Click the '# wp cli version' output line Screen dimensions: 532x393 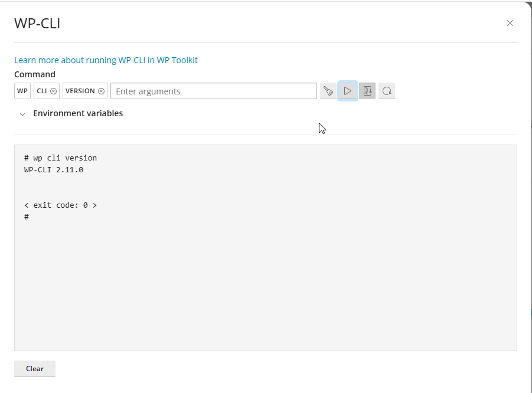tap(60, 158)
